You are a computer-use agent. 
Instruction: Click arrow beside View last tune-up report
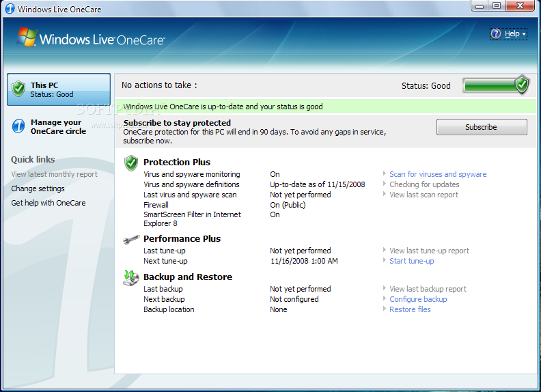point(385,250)
